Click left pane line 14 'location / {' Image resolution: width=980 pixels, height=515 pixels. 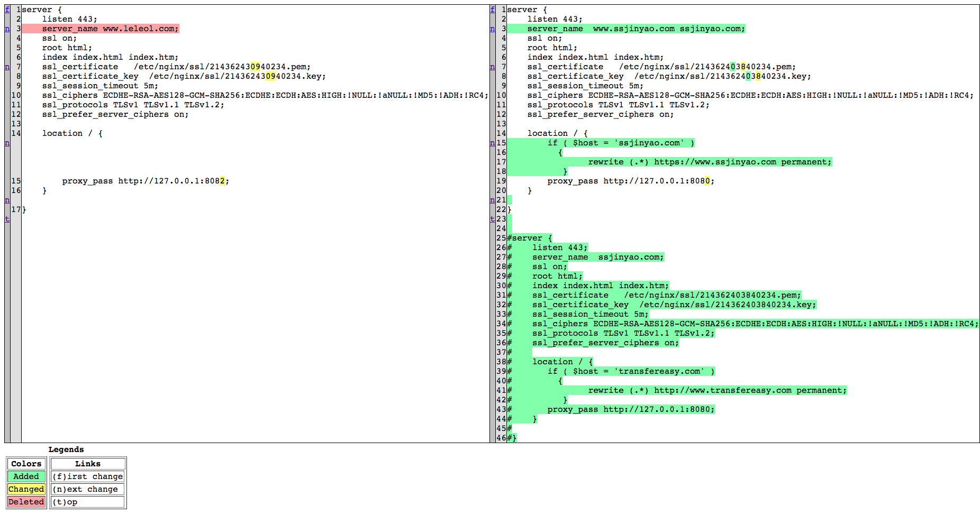[x=72, y=133]
